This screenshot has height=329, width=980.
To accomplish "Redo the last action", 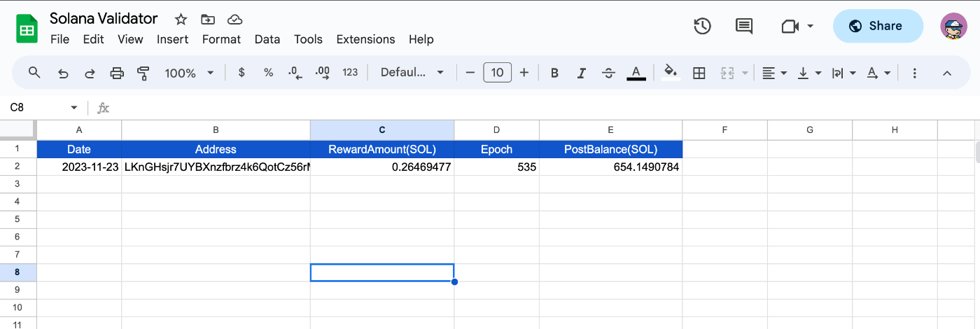I will 90,72.
